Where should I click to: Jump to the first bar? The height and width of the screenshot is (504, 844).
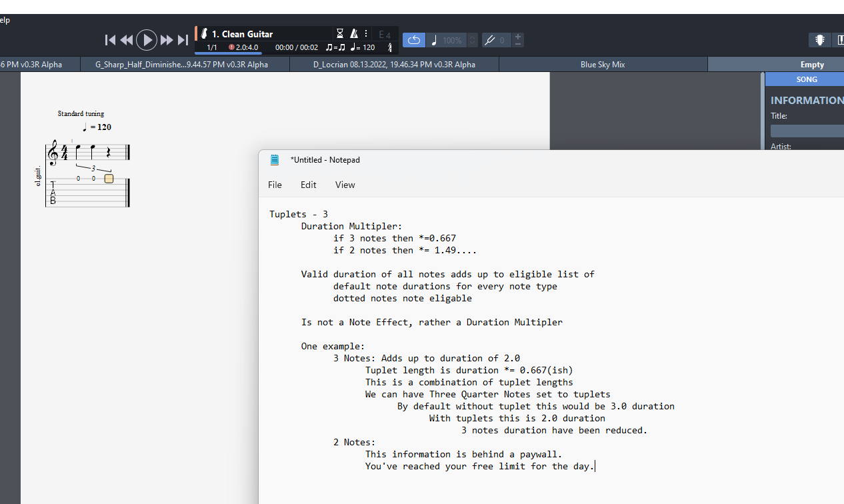[111, 40]
